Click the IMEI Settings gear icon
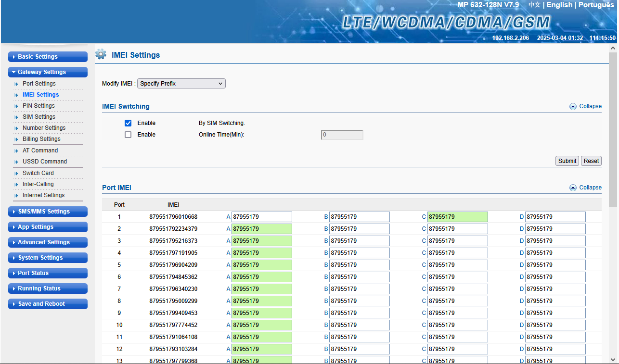 coord(101,54)
